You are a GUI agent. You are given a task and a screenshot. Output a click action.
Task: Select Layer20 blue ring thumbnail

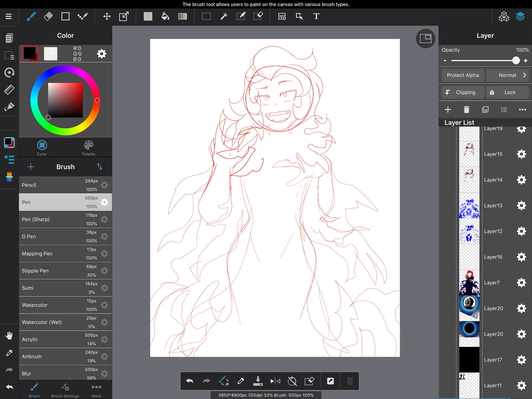(469, 334)
